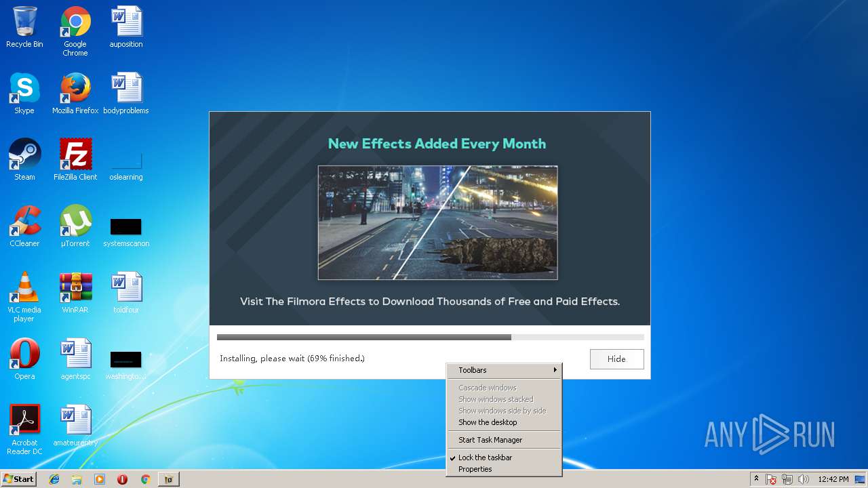
Task: Open the FileZilla Client shortcut
Action: click(x=75, y=161)
